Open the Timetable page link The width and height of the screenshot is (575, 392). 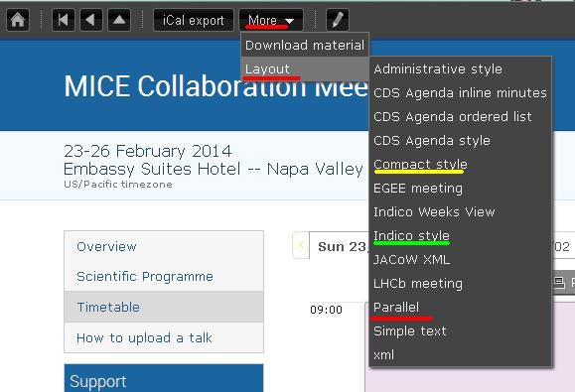[x=164, y=307]
